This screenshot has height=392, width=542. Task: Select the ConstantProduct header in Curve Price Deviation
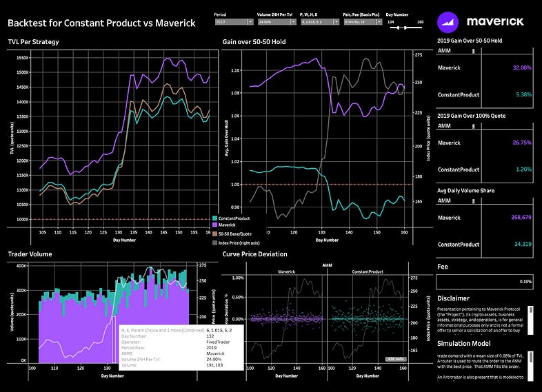[x=368, y=272]
